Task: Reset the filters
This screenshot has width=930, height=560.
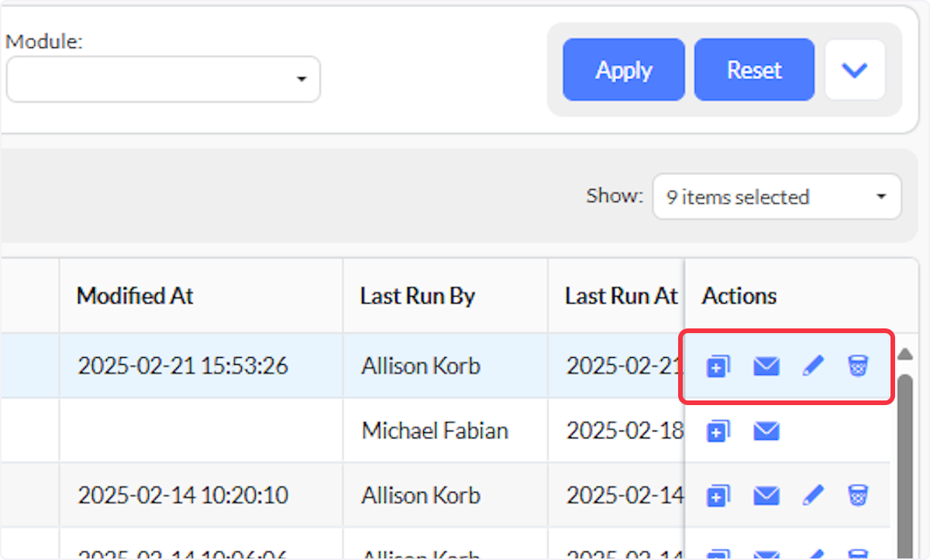Action: [x=754, y=70]
